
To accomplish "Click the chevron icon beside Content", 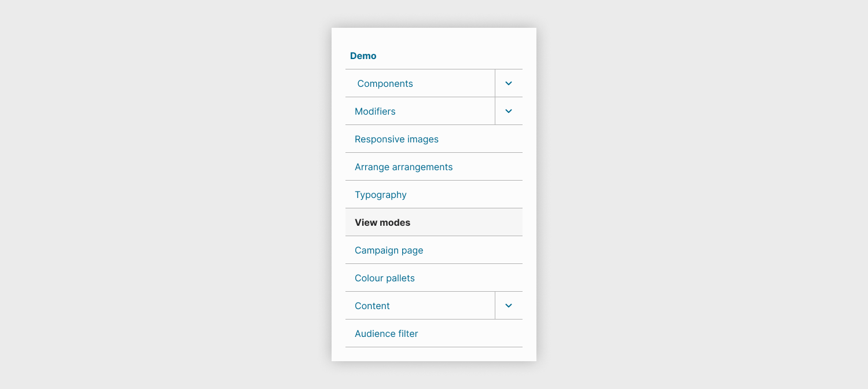I will [x=509, y=306].
